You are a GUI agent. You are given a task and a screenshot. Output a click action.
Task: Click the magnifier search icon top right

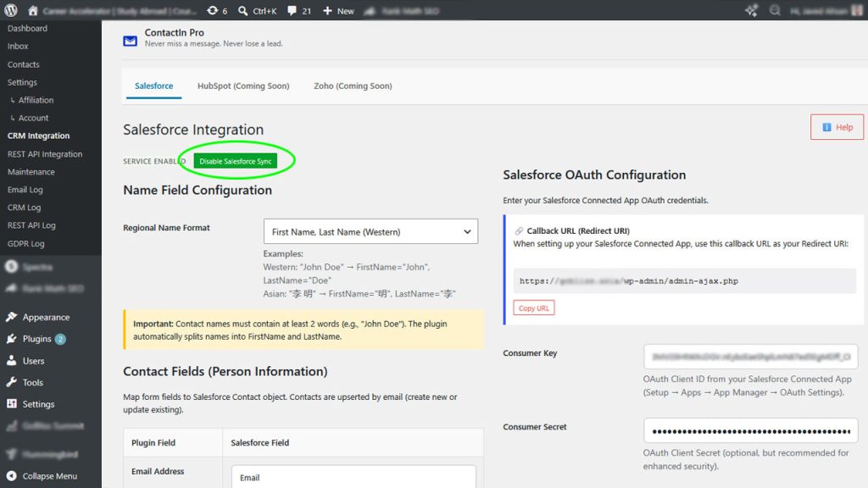[775, 10]
